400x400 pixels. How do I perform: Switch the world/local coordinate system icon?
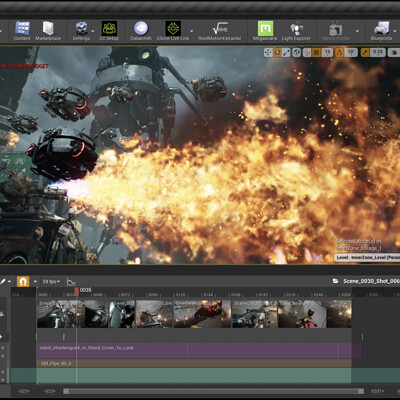[x=297, y=52]
